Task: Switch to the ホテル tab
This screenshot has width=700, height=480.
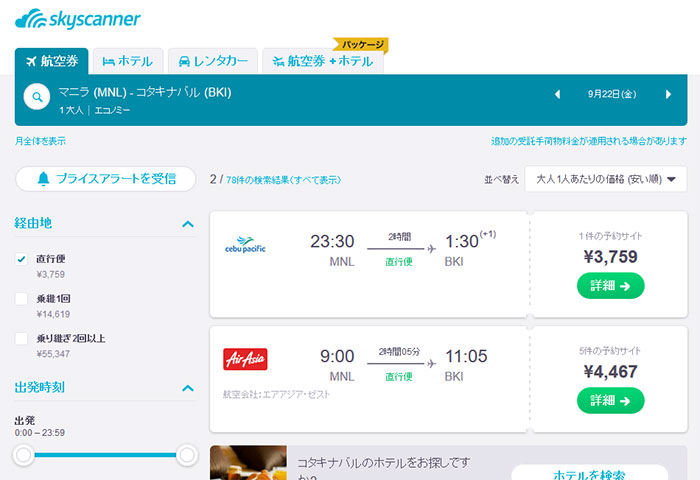Action: pyautogui.click(x=128, y=61)
